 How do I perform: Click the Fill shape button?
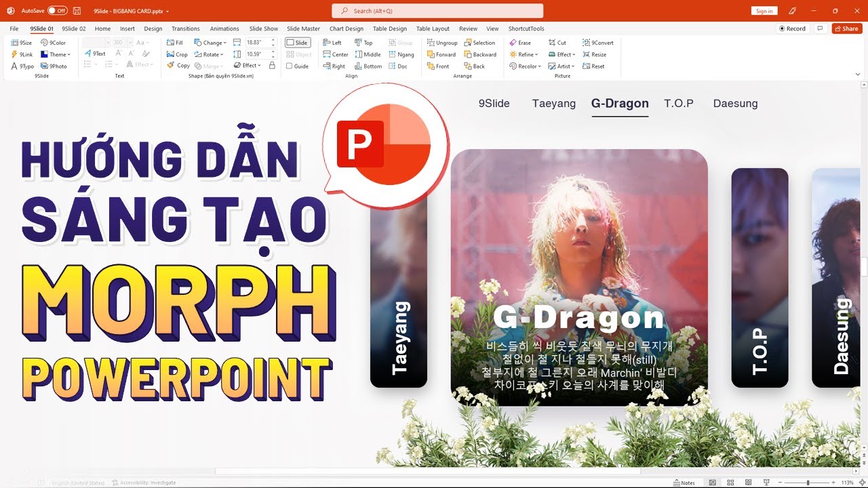(x=175, y=43)
